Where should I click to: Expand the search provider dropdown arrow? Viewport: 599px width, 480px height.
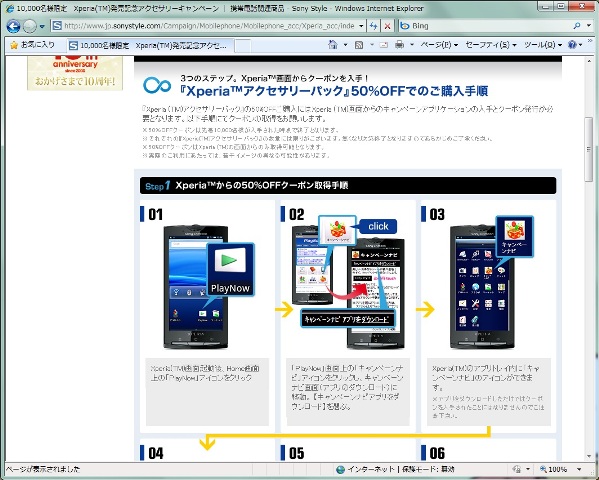click(x=588, y=26)
